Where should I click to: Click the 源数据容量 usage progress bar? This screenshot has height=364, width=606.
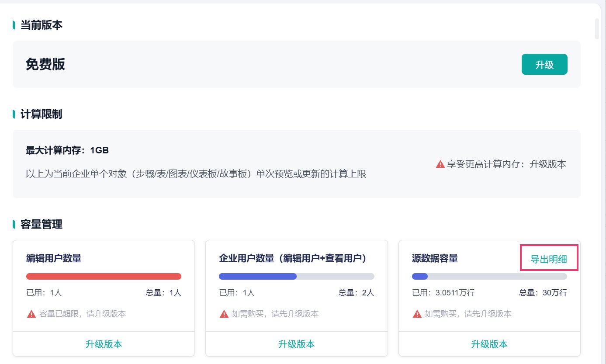[489, 276]
